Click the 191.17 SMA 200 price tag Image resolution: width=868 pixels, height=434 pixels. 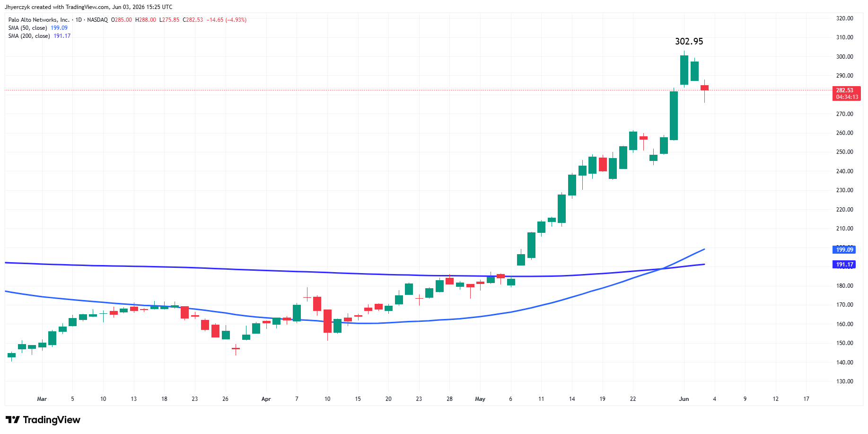pyautogui.click(x=844, y=265)
